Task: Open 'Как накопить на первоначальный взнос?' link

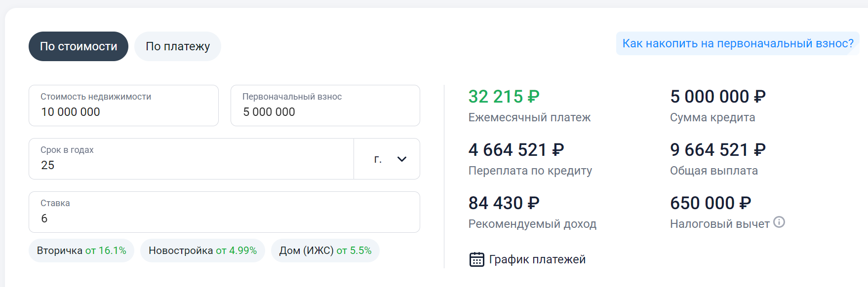Action: click(x=738, y=43)
